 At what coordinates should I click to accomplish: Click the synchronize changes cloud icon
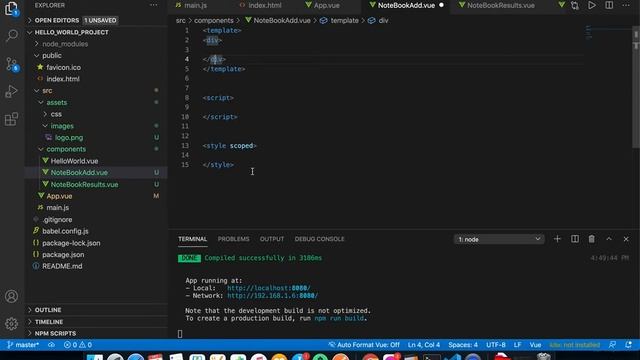tap(51, 345)
